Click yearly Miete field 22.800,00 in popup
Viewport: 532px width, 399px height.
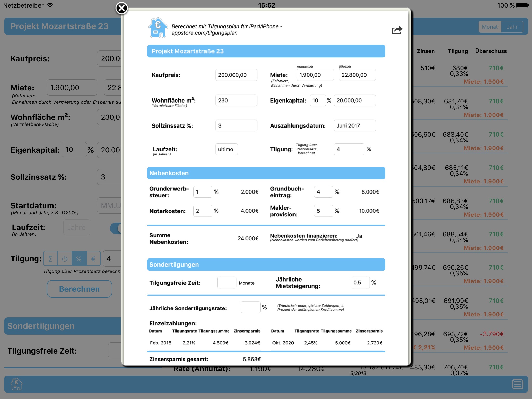click(357, 75)
